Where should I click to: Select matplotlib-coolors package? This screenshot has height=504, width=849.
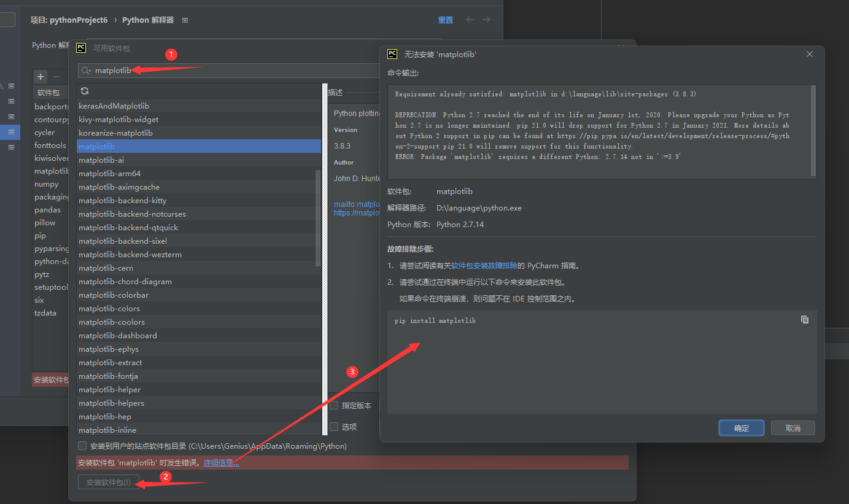[x=199, y=322]
